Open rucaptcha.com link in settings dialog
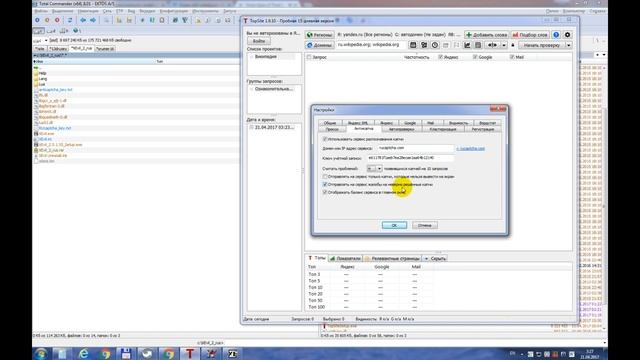 pos(471,149)
